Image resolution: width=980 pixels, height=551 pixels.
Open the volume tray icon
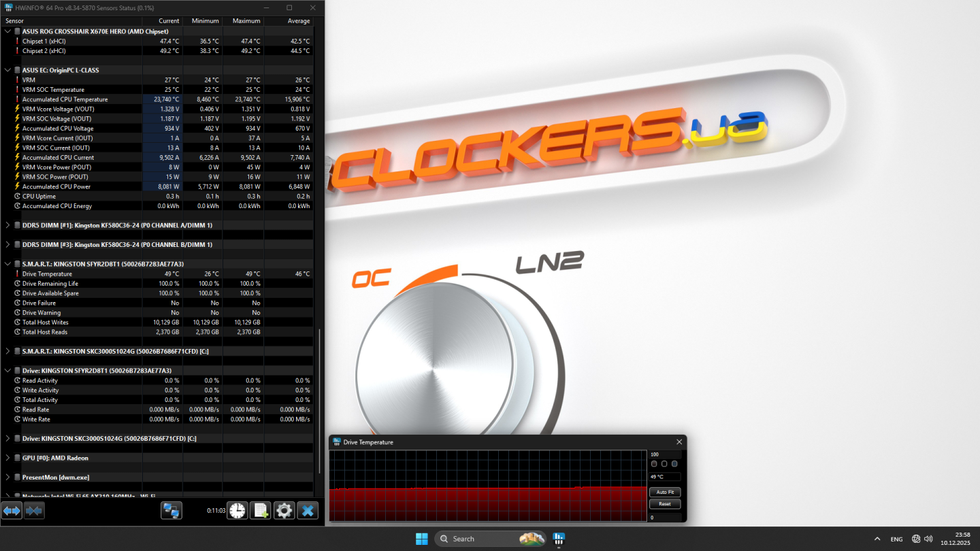click(x=929, y=539)
